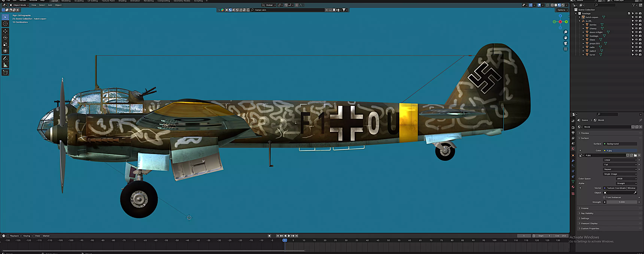This screenshot has width=644, height=254.
Task: Open the sRGB Color Space dropdown
Action: (x=627, y=179)
